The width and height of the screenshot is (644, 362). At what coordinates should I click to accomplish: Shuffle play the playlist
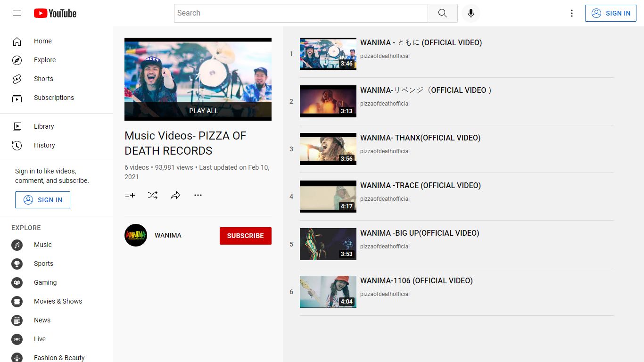tap(153, 195)
